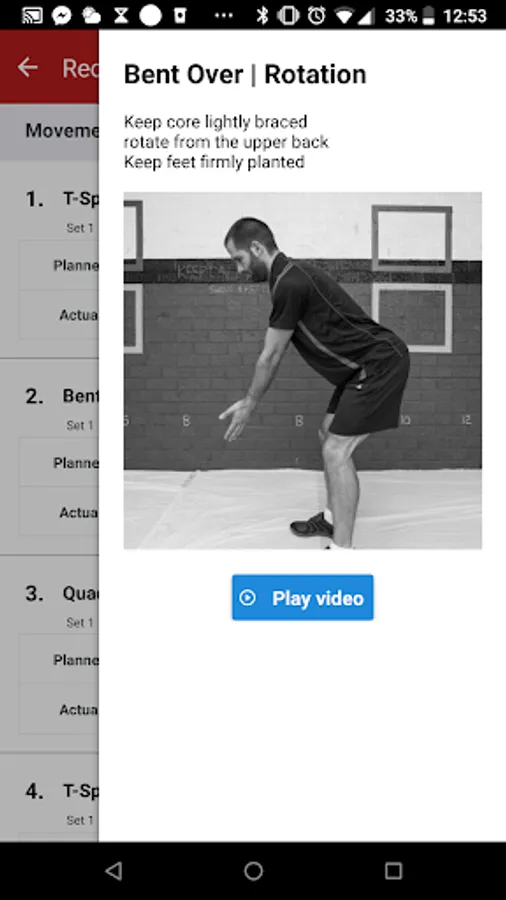Tap the Messenger notification icon
Image resolution: width=506 pixels, height=900 pixels.
tap(61, 15)
